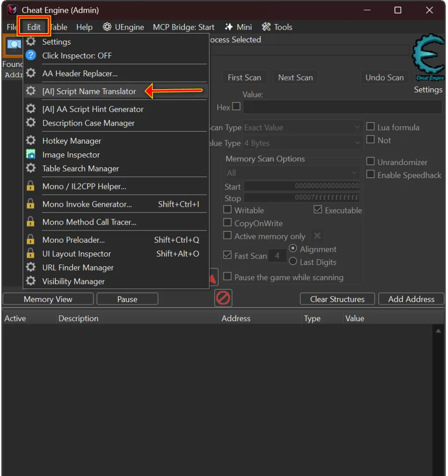448x476 pixels.
Task: Click the open process magnifier icon
Action: 13,45
